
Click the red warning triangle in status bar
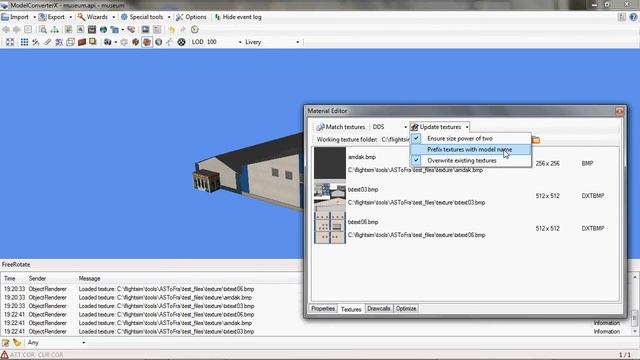[x=4, y=355]
